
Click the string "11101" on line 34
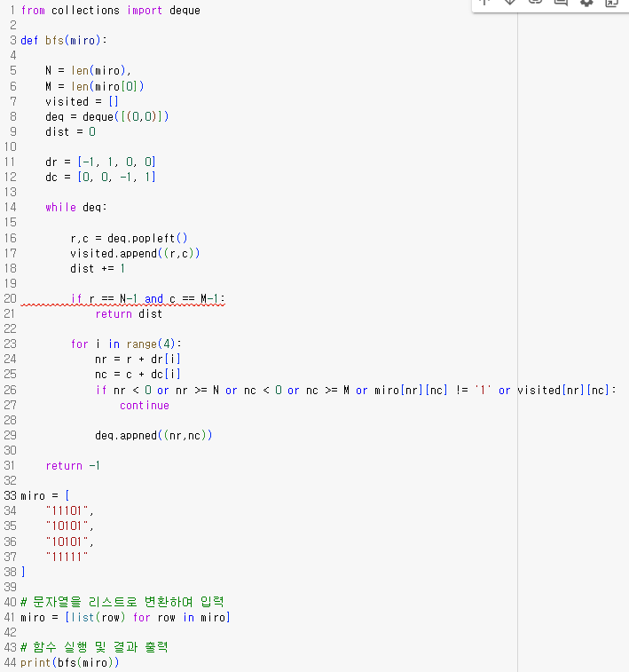click(x=67, y=510)
